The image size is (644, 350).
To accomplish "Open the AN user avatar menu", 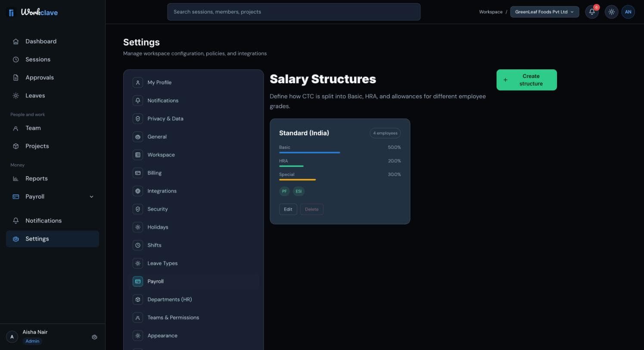I will (628, 12).
